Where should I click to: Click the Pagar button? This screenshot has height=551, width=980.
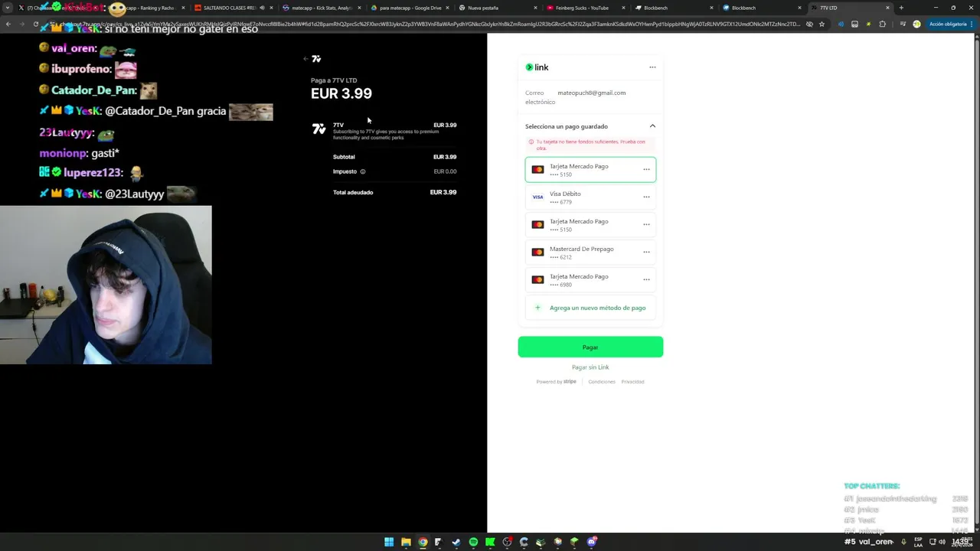click(x=590, y=347)
